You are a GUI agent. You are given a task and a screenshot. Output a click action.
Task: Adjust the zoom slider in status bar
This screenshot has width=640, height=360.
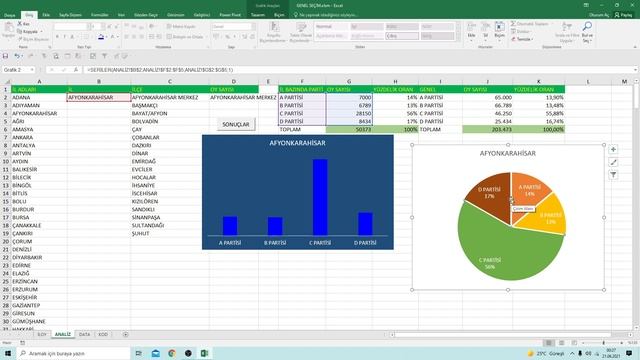click(x=603, y=343)
